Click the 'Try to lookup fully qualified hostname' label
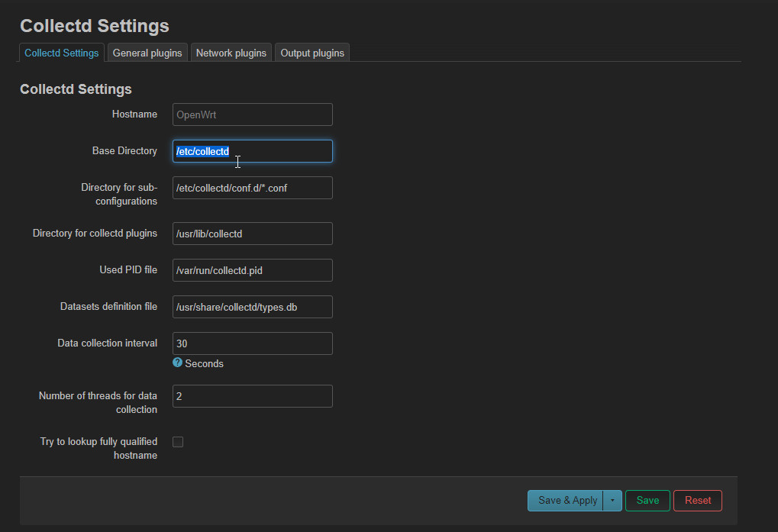The height and width of the screenshot is (532, 778). click(x=98, y=448)
